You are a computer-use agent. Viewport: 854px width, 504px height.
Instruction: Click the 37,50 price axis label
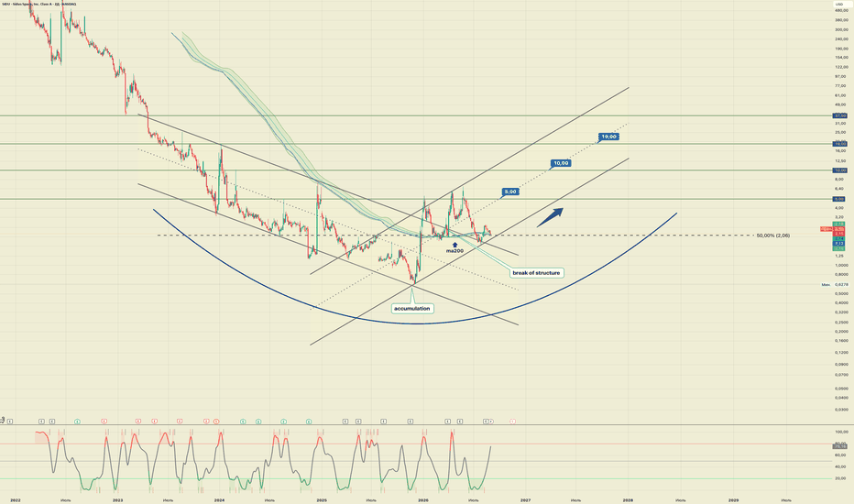[x=840, y=115]
